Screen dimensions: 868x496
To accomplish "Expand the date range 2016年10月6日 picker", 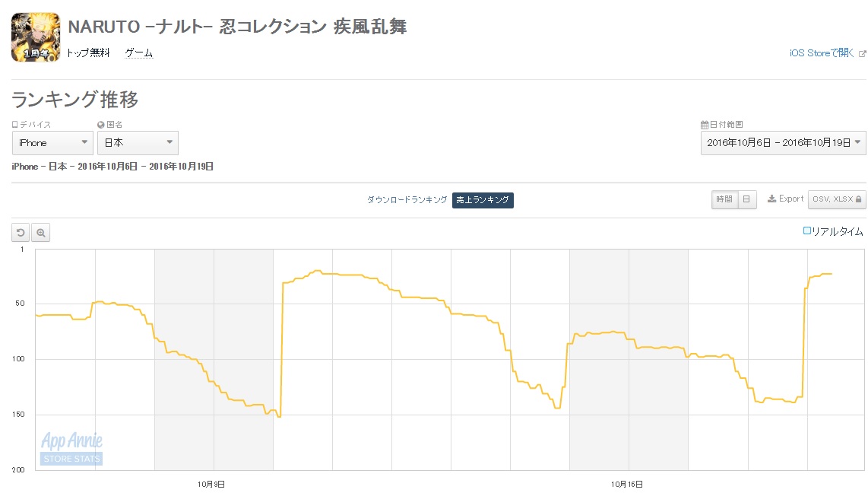I will click(784, 143).
